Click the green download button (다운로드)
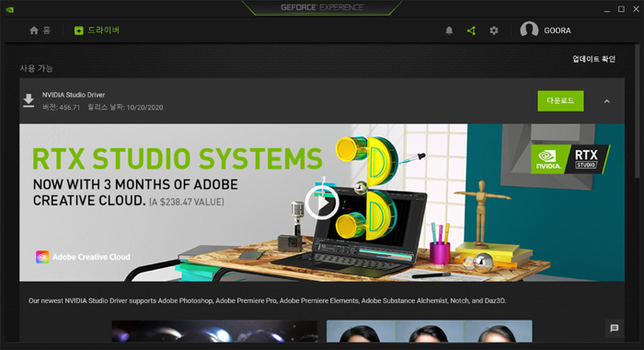Viewport: 644px width, 350px height. (560, 100)
